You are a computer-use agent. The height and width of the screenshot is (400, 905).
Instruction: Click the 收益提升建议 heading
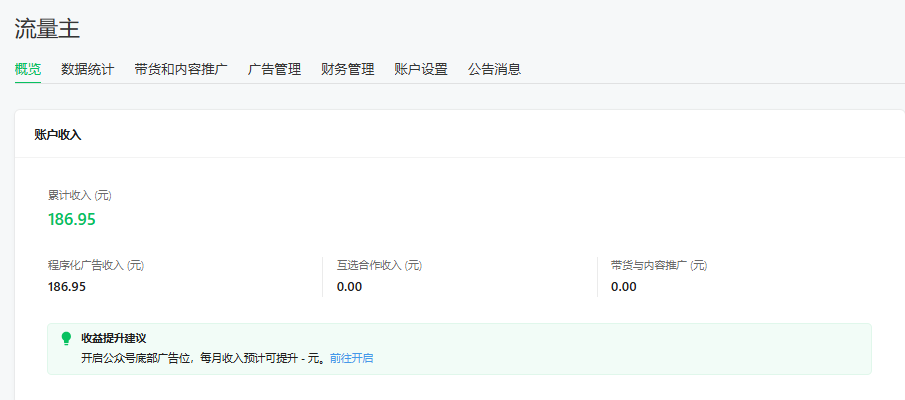(x=114, y=338)
